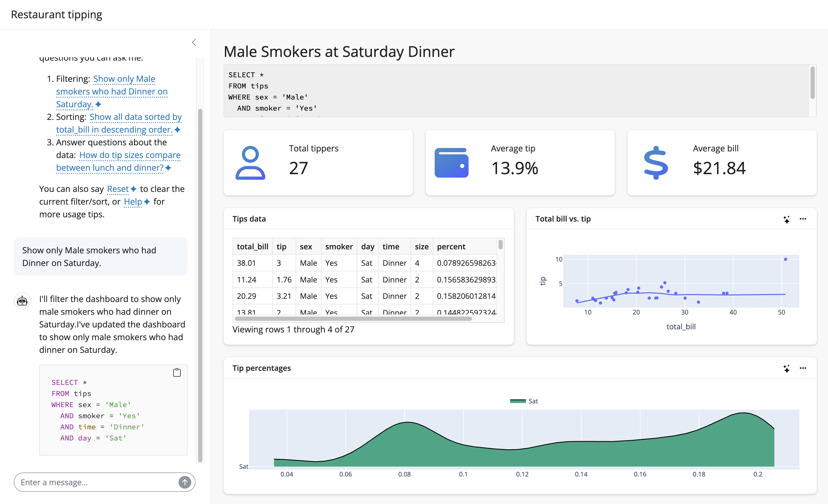Click the robot assistant avatar icon

pyautogui.click(x=22, y=301)
